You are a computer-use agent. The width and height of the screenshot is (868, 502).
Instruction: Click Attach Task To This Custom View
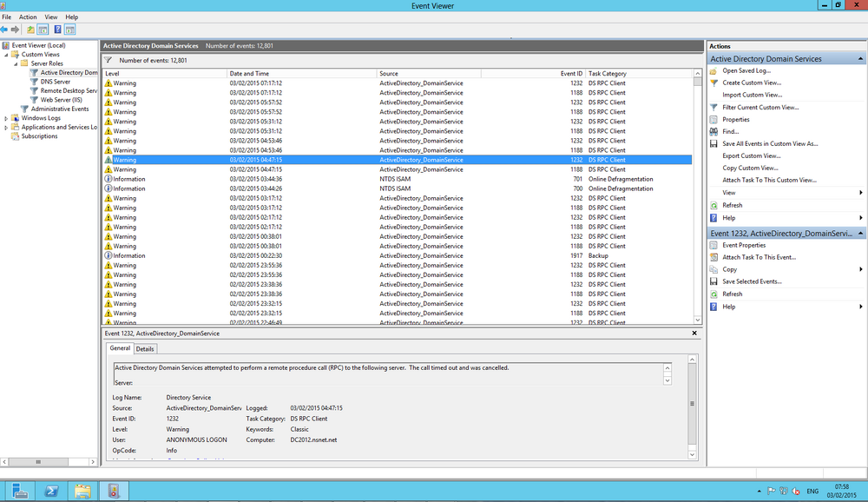[769, 180]
